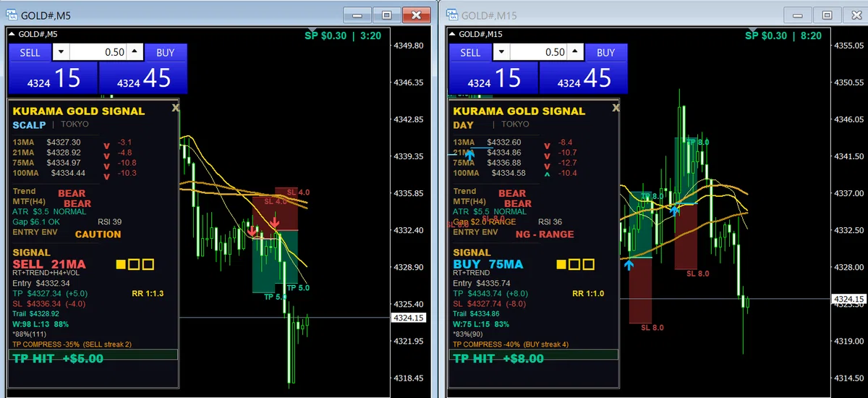Open the GOLD#,M5 window system menu icon

(13, 14)
